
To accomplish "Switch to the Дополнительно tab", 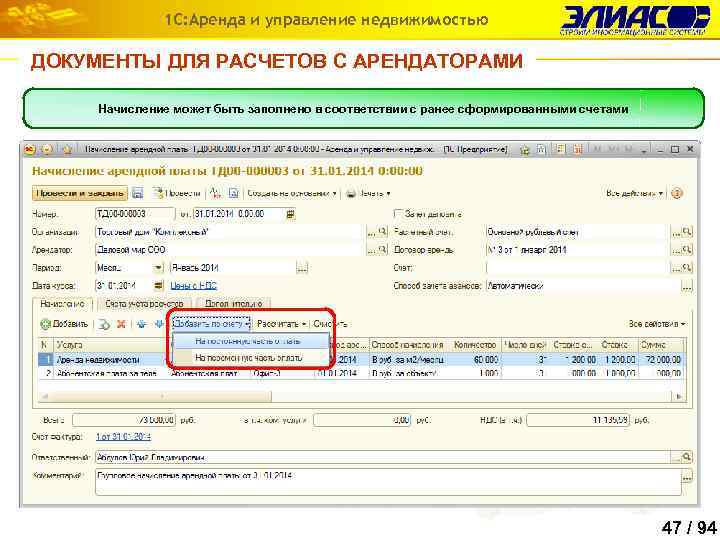I will pyautogui.click(x=233, y=304).
